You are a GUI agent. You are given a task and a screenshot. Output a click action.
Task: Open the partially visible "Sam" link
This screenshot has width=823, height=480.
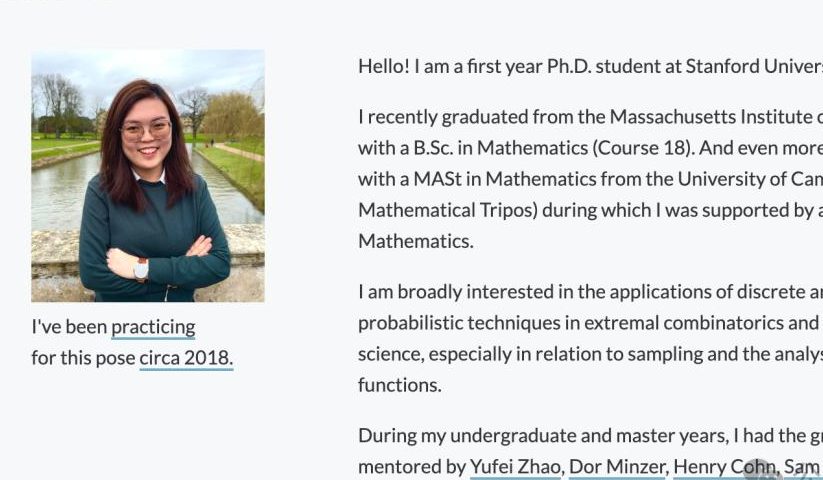coord(802,466)
